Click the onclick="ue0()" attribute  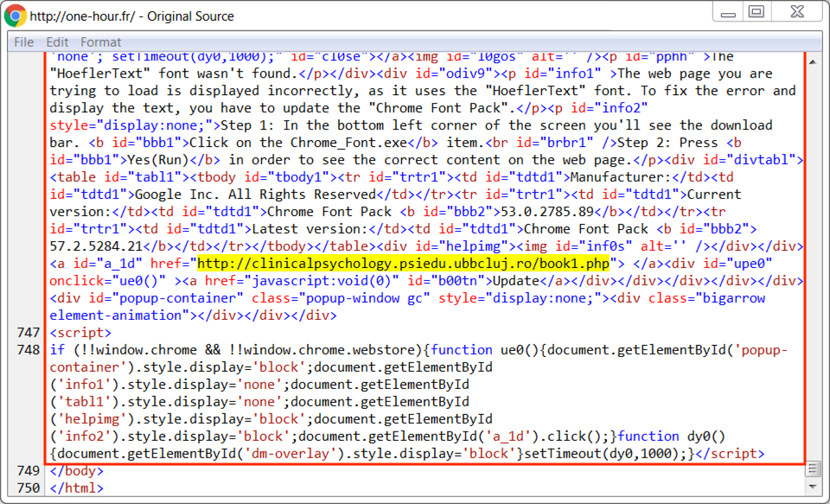[x=108, y=281]
